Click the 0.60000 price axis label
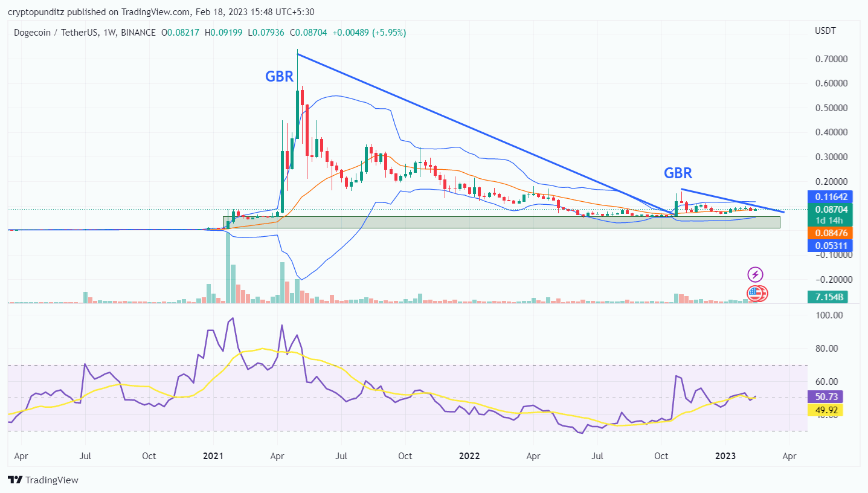This screenshot has height=493, width=868. point(831,83)
